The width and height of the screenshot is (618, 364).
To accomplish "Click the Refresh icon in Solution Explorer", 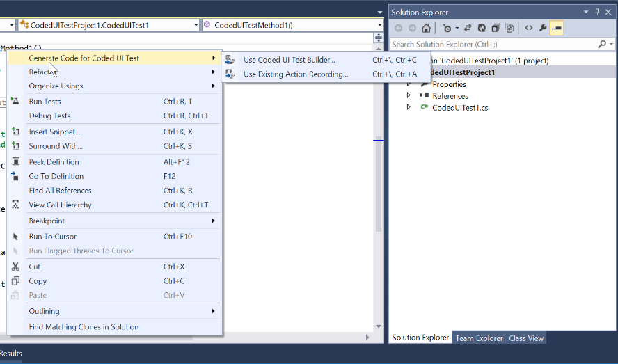I will coord(482,28).
